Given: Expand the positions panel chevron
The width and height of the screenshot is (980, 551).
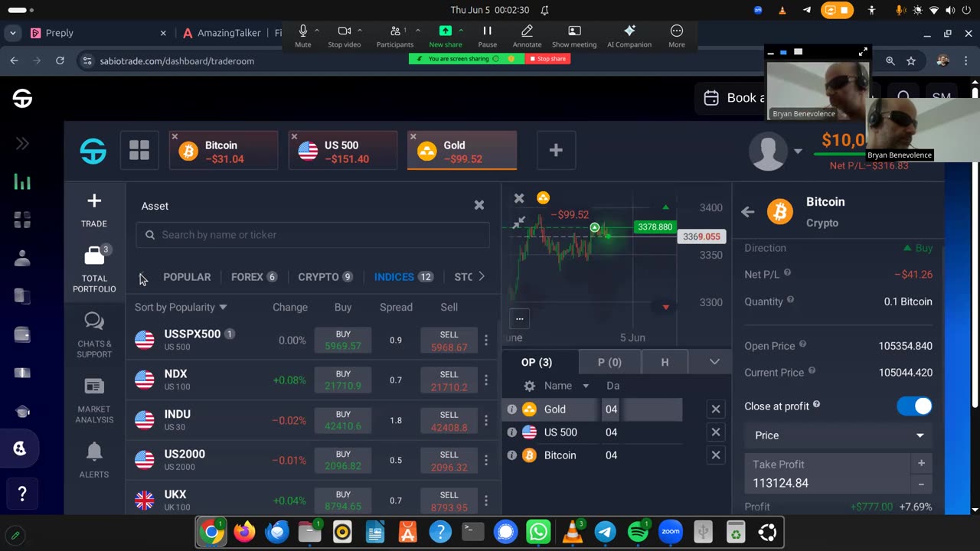Looking at the screenshot, I should pos(714,362).
